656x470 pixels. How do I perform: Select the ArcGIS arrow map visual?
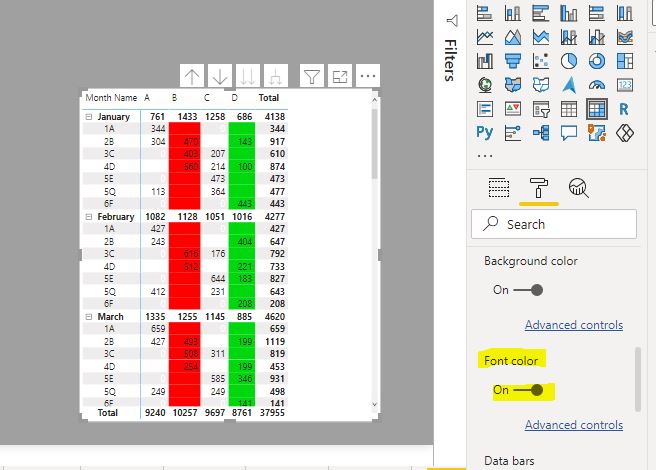[x=569, y=85]
